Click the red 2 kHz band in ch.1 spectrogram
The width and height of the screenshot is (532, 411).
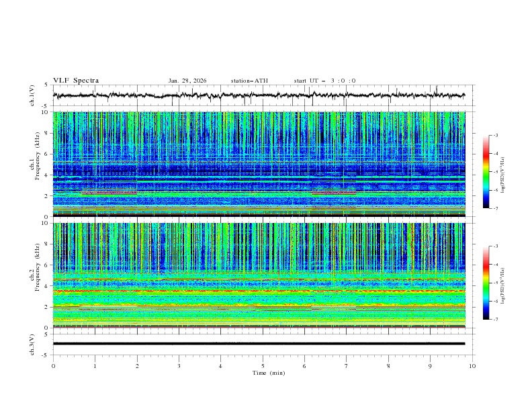tap(109, 193)
